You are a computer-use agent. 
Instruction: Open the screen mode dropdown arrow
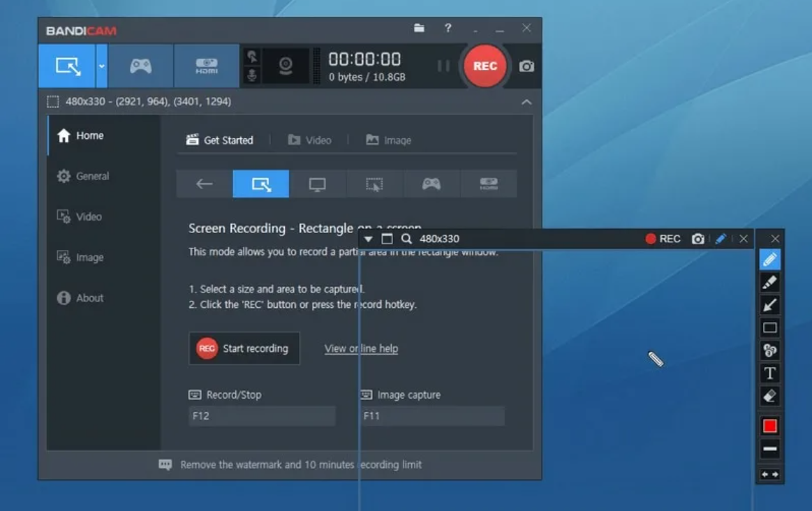click(x=101, y=66)
